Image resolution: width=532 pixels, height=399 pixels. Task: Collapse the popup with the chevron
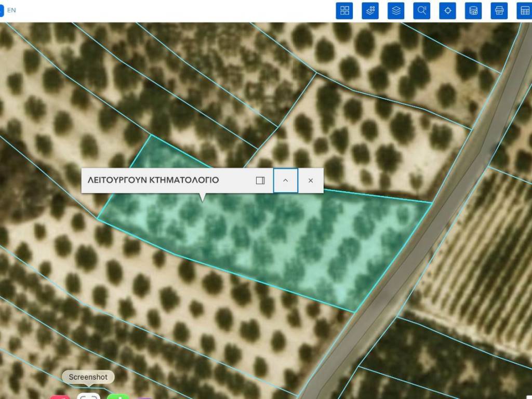tap(285, 180)
